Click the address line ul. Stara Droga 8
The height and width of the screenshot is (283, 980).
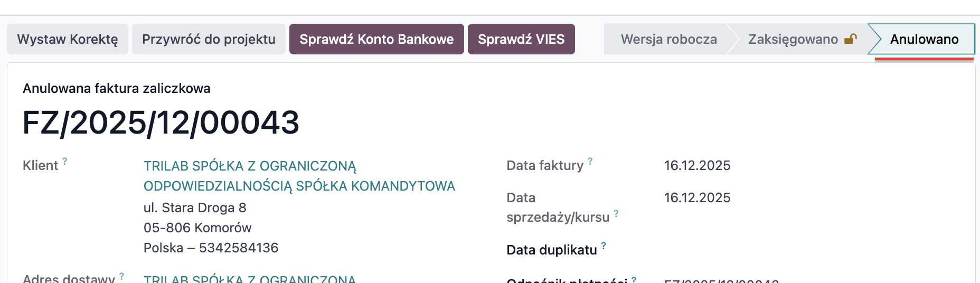[195, 207]
